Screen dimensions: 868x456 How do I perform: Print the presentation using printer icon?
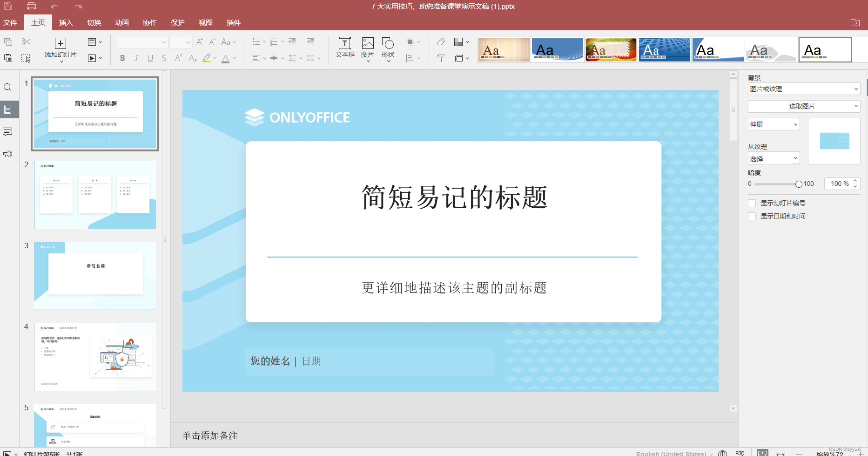(x=31, y=7)
